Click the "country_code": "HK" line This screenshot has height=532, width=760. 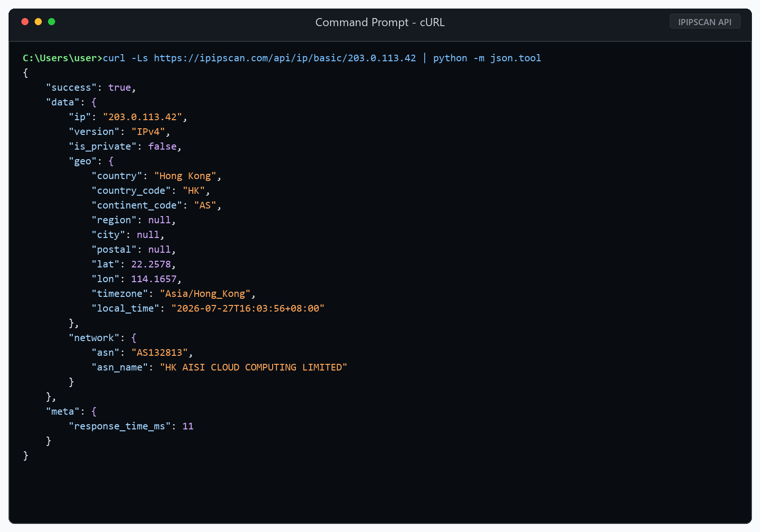[x=151, y=190]
